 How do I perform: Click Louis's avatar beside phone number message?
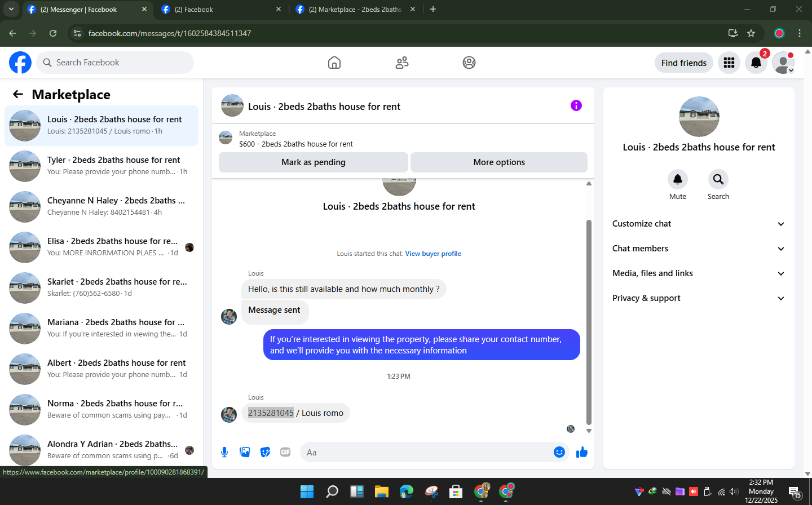[x=229, y=414]
